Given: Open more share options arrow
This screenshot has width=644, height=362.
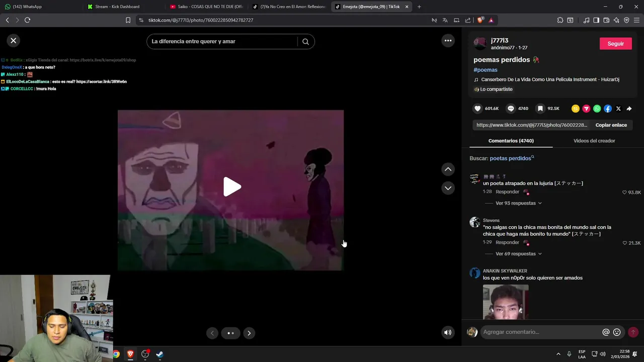Looking at the screenshot, I should (x=629, y=109).
